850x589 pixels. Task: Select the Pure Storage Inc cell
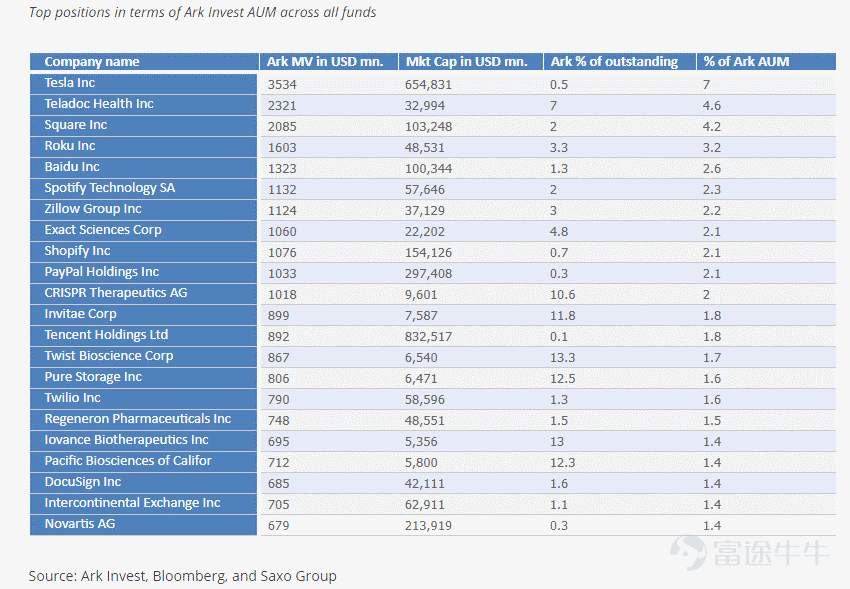coord(143,377)
